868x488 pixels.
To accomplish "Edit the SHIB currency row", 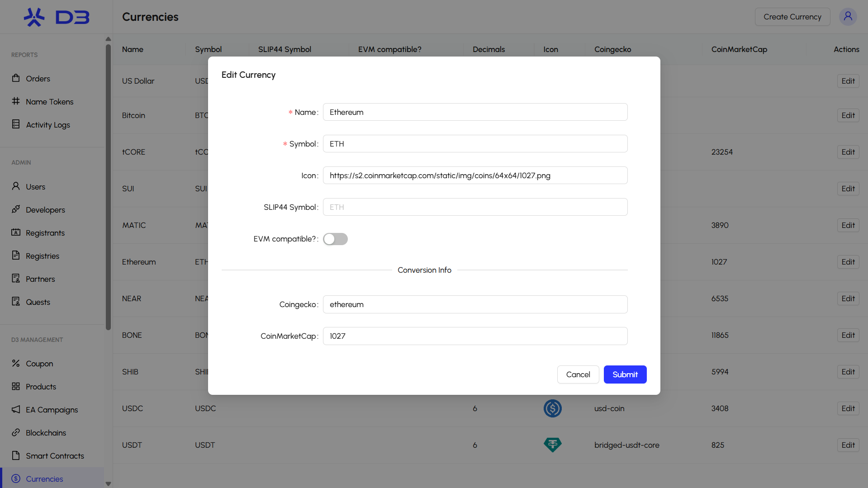I will pyautogui.click(x=848, y=372).
